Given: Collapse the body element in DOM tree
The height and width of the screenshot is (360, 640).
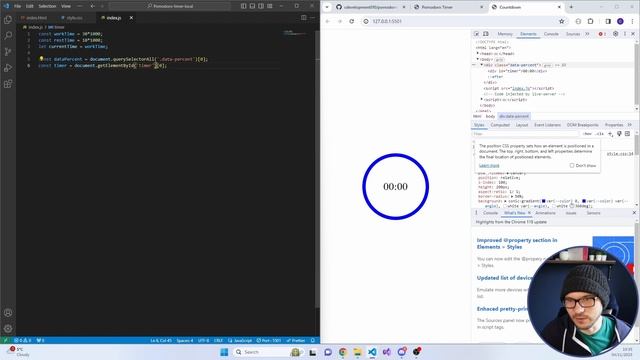Looking at the screenshot, I should click(478, 59).
